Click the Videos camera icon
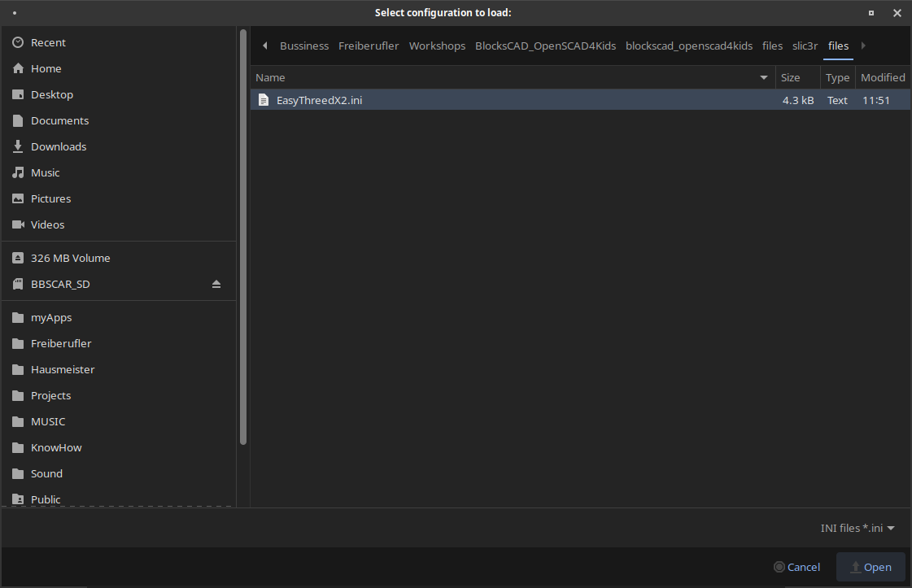Screen dimensions: 912x588 pyautogui.click(x=18, y=224)
